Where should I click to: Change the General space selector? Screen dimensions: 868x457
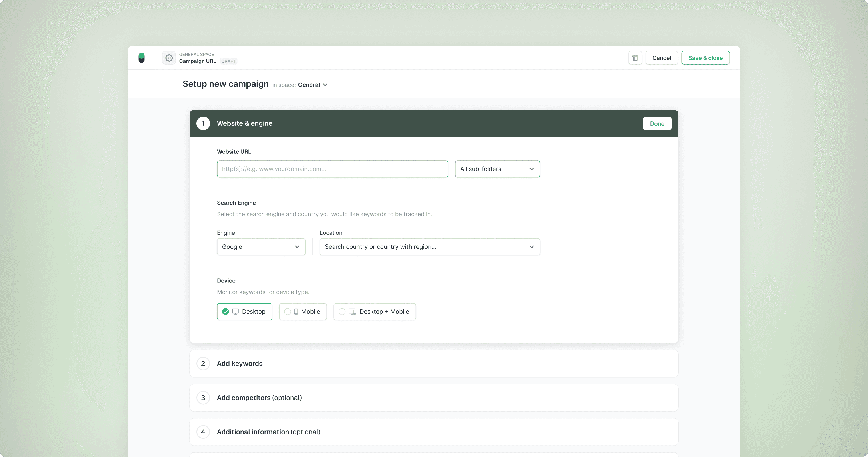click(x=312, y=85)
